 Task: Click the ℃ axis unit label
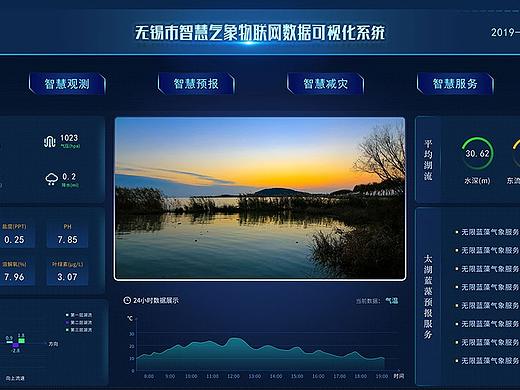coord(130,318)
